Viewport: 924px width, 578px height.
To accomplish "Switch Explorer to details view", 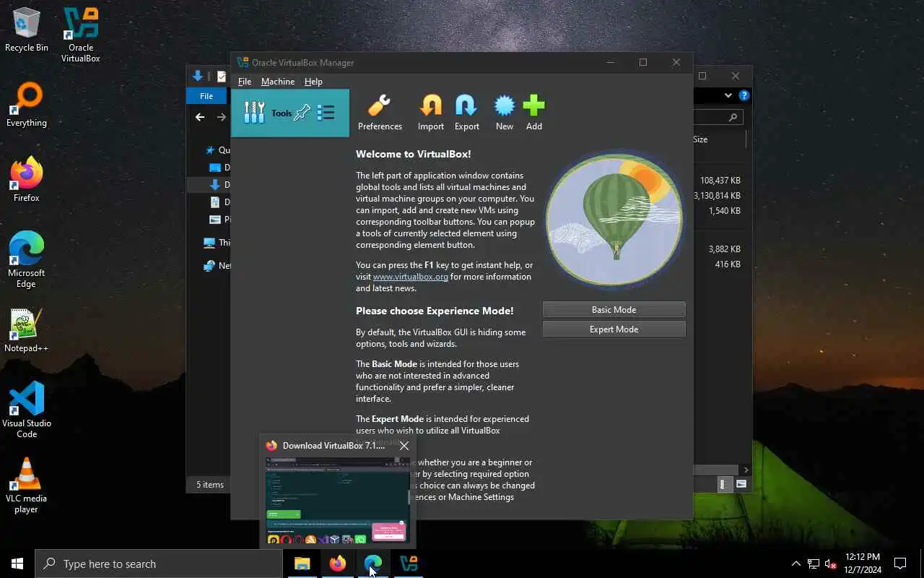I will pos(723,484).
